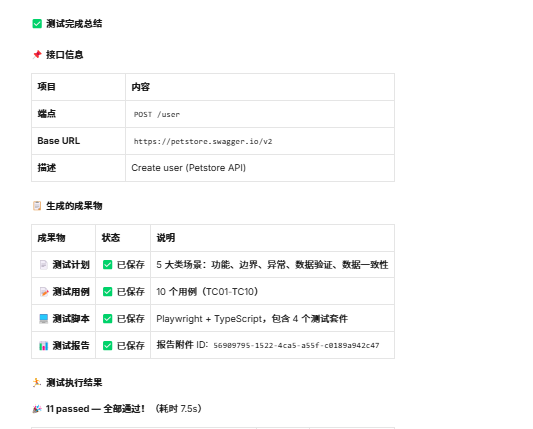
Task: Click the 测试用例 row label
Action: pyautogui.click(x=71, y=292)
